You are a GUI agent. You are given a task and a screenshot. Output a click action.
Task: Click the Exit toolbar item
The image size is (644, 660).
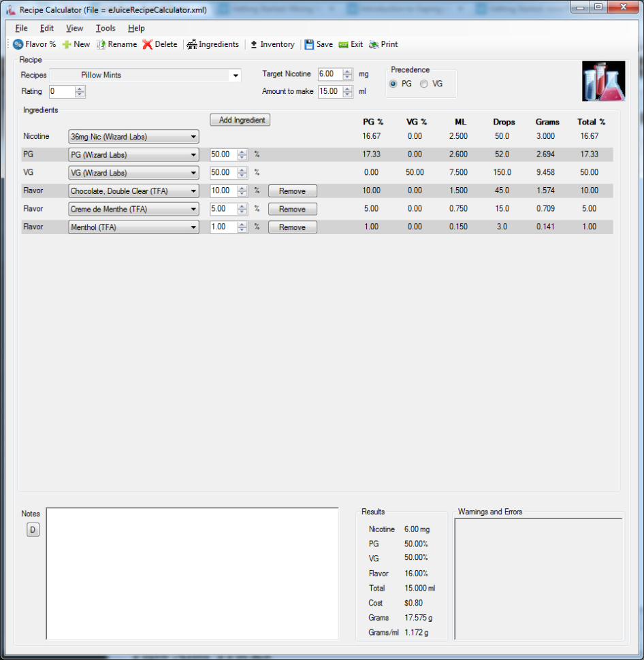point(350,44)
